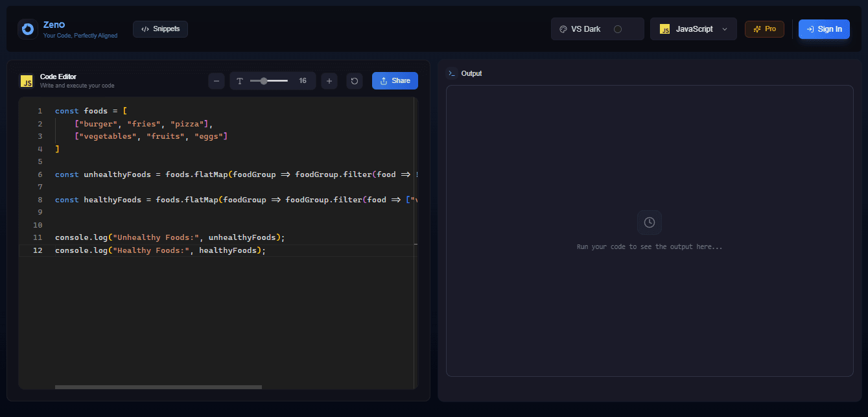Click the "eggs" string on line 3

(209, 136)
